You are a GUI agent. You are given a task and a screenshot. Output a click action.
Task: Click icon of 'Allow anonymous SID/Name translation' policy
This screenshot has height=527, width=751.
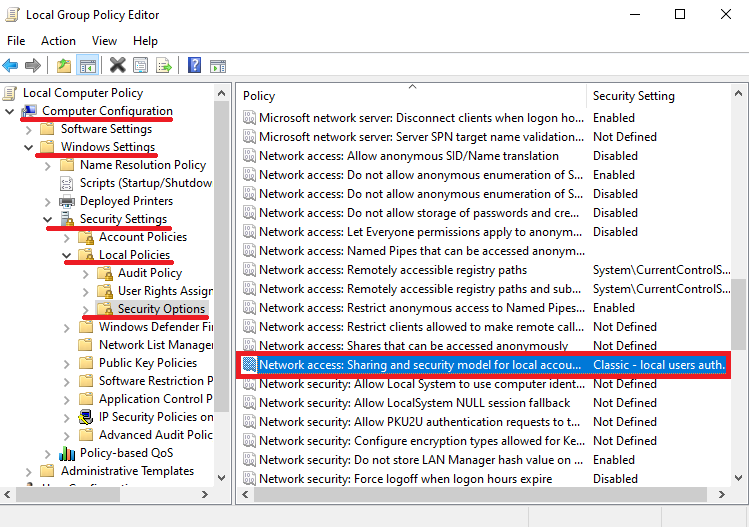tap(249, 156)
